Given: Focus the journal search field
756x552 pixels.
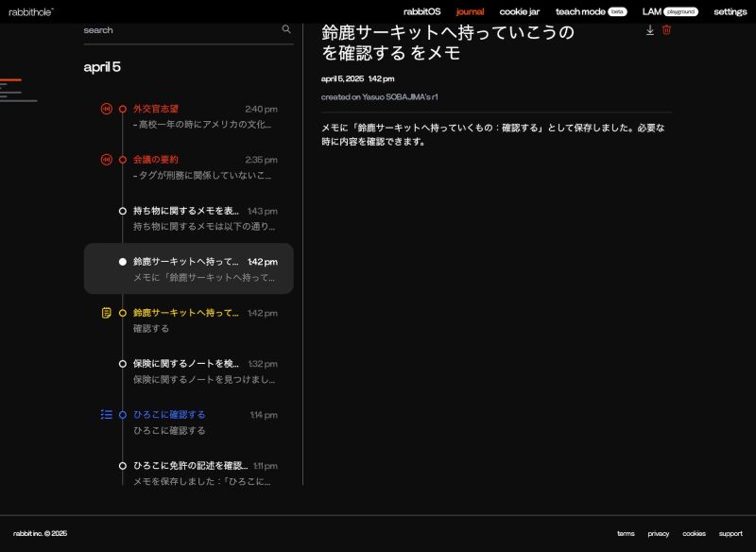Looking at the screenshot, I should pos(180,30).
